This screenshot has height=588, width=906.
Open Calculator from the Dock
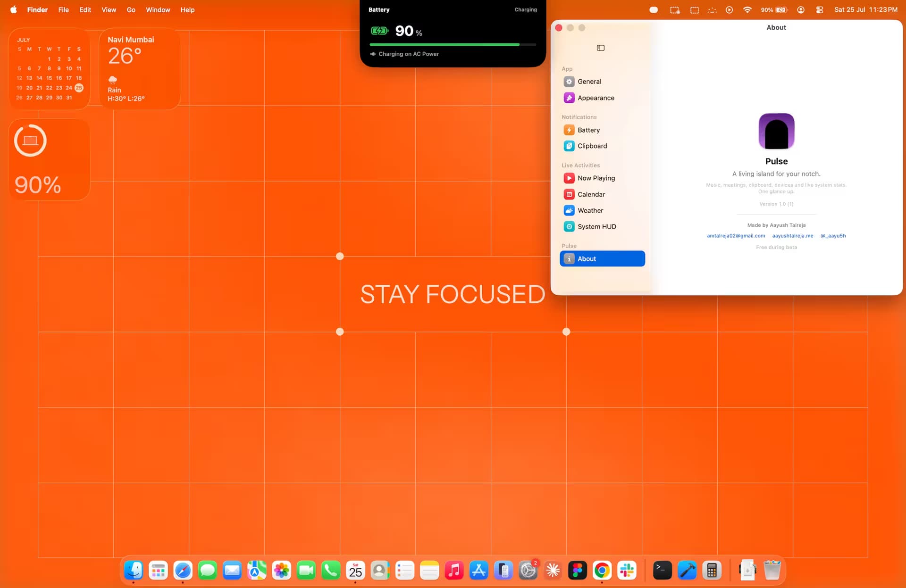point(712,571)
